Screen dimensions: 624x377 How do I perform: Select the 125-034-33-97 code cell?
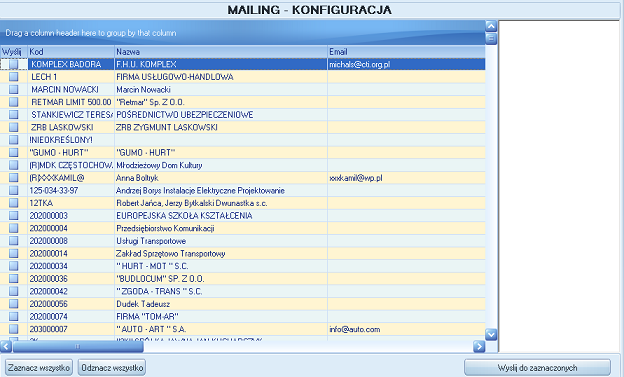71,190
